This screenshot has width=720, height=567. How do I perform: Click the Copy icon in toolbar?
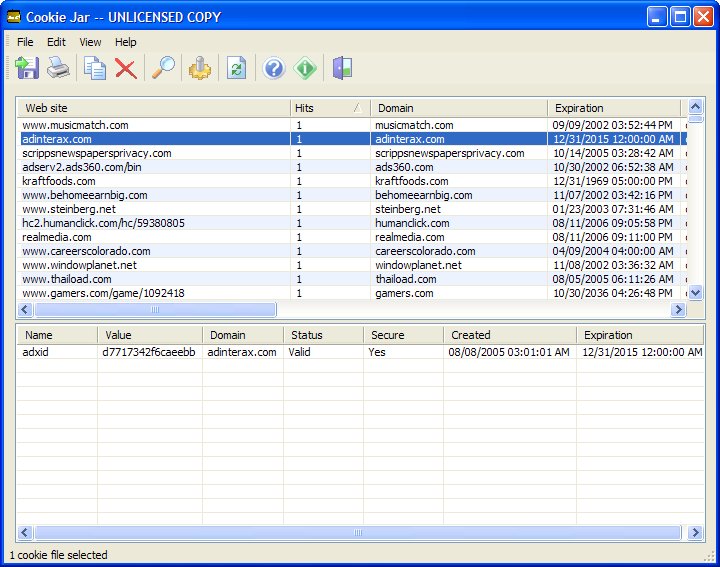[95, 68]
